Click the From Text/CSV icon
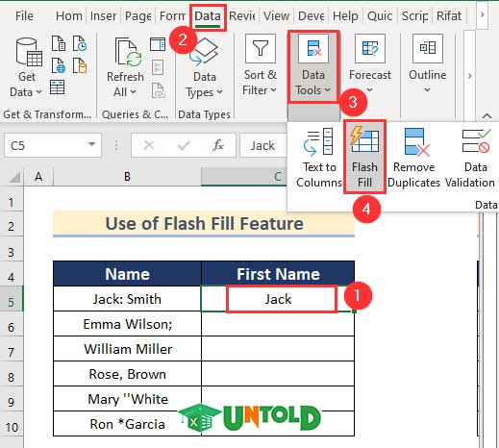 [59, 43]
